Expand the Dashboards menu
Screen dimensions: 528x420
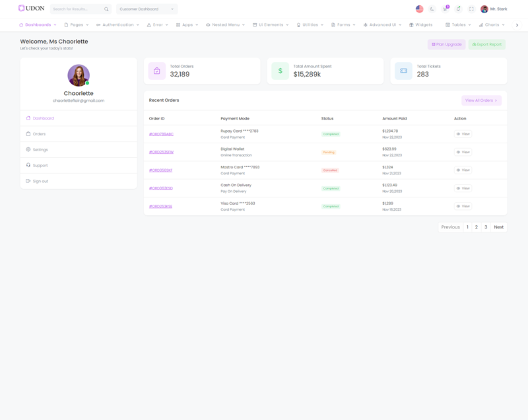pyautogui.click(x=38, y=25)
